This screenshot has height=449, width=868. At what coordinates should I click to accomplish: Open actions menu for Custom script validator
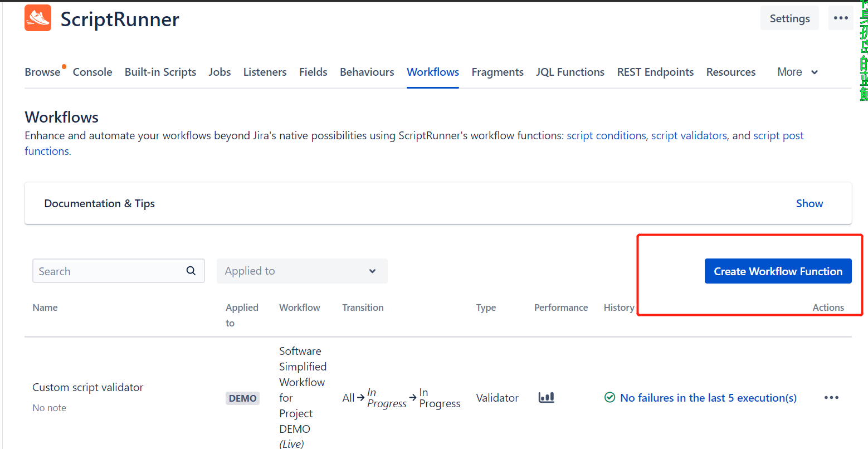click(831, 398)
